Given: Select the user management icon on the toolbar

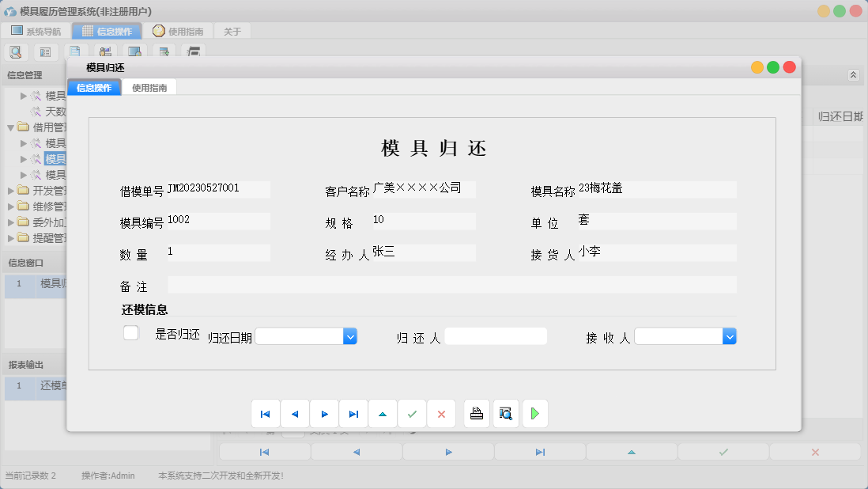Looking at the screenshot, I should tap(104, 51).
